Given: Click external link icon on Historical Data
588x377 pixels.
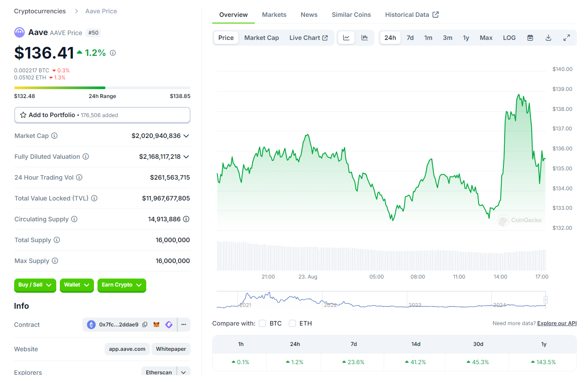Looking at the screenshot, I should pos(436,15).
